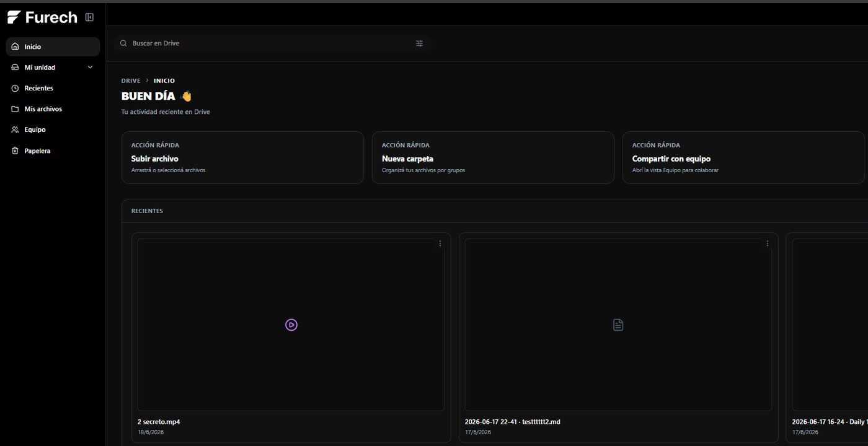Go to Recientes in the sidebar

53,88
